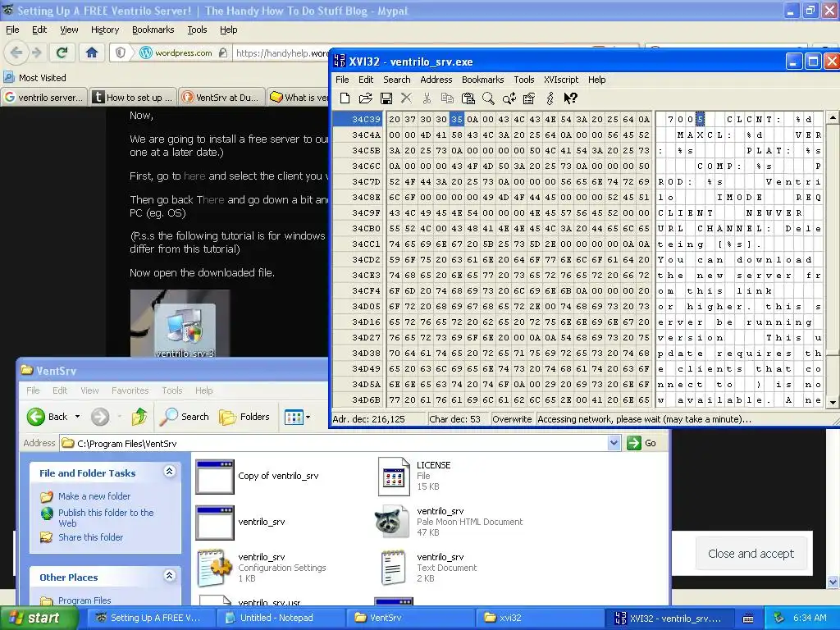The image size is (840, 630).
Task: Click the New file icon in XVI32 toolbar
Action: (345, 98)
